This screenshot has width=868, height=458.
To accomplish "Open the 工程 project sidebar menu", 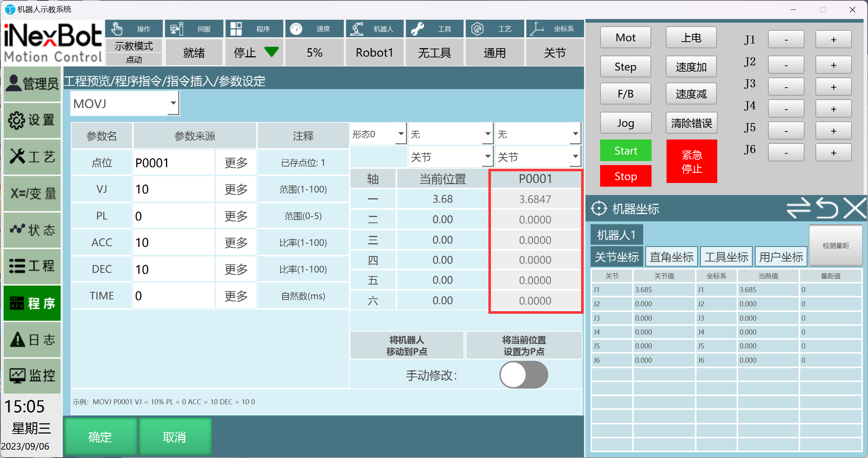I will (x=32, y=266).
